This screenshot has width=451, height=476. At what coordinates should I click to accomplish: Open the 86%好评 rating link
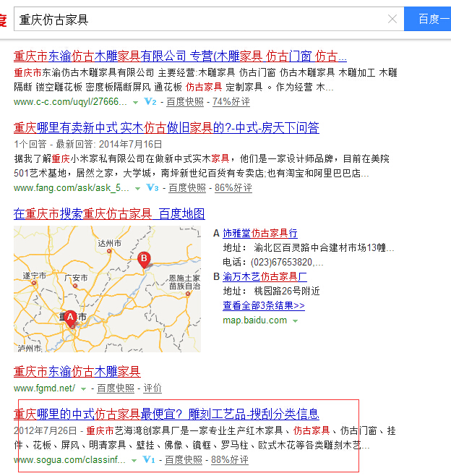(233, 188)
